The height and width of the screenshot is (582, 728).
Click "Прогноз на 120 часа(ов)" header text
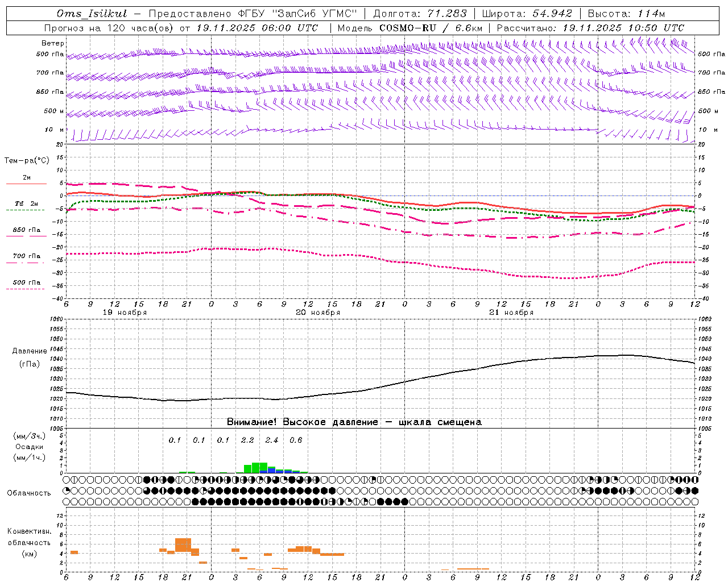point(109,28)
